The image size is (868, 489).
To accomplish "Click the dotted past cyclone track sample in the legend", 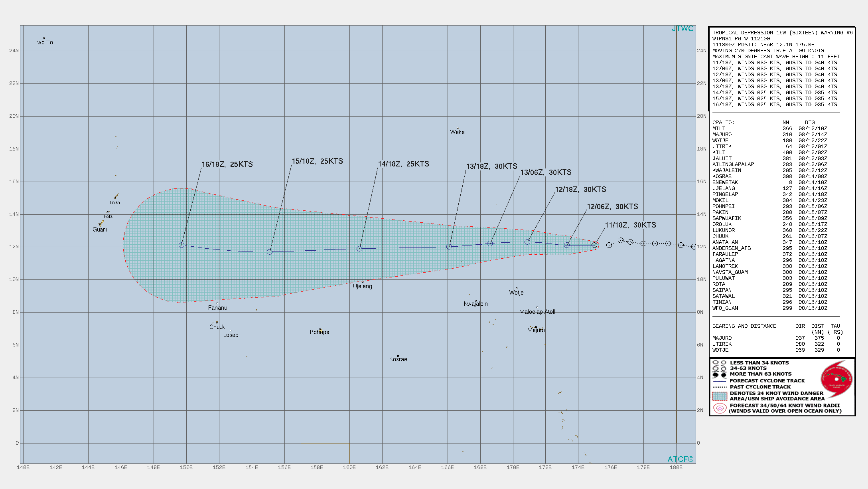I will pos(720,387).
